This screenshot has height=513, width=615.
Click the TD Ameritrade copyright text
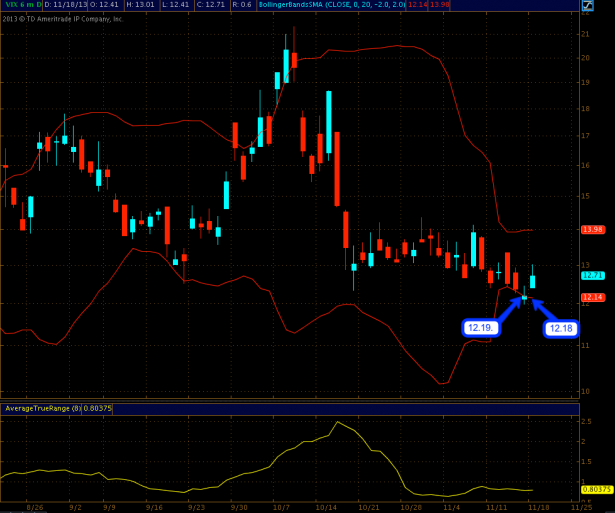pyautogui.click(x=62, y=18)
